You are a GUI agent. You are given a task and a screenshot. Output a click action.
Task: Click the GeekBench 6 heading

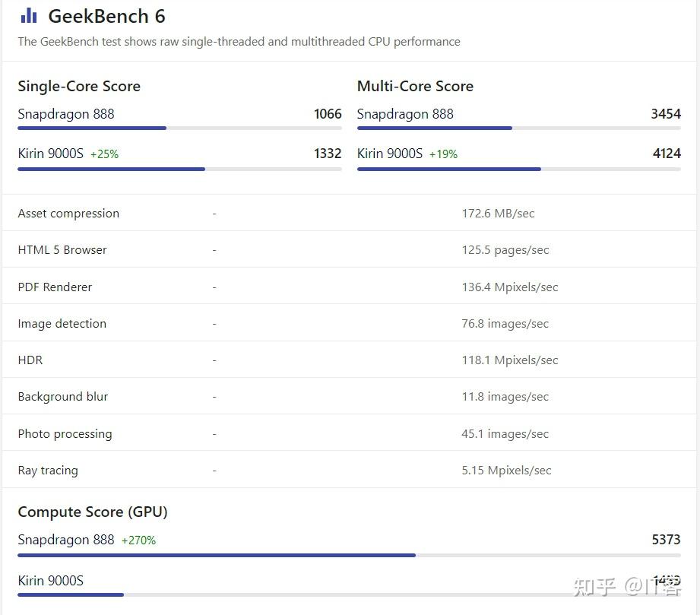click(106, 16)
